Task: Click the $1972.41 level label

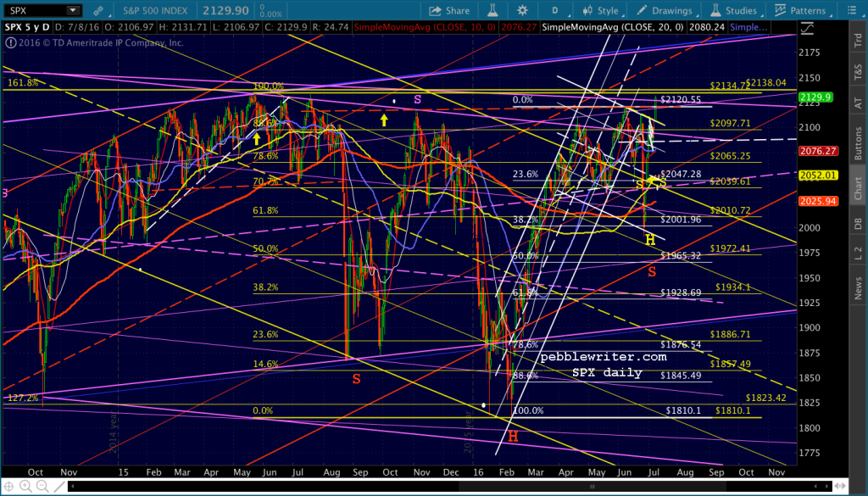Action: point(731,248)
